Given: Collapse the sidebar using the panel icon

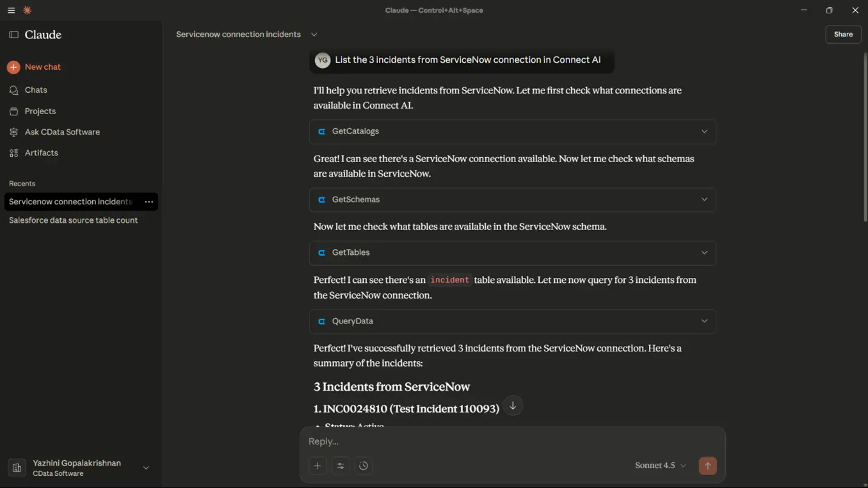Looking at the screenshot, I should point(13,35).
